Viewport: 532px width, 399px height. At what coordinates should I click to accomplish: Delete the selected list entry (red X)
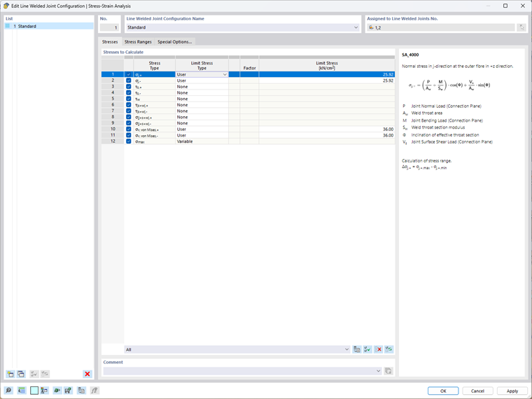(x=87, y=374)
